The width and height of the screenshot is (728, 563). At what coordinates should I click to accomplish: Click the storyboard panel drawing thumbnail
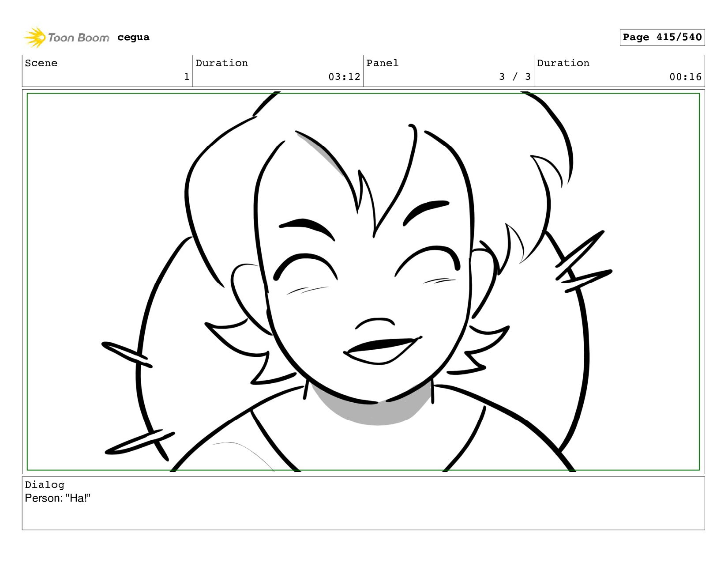363,282
